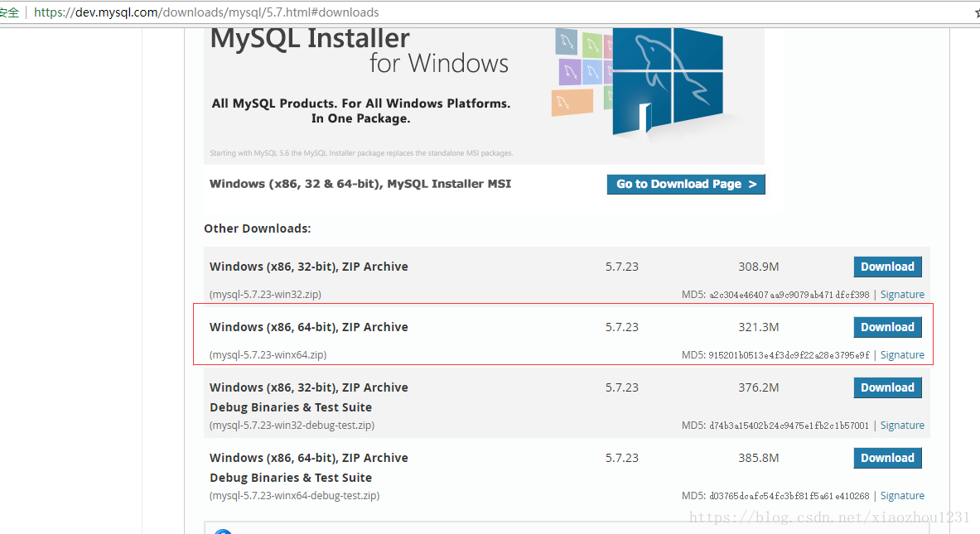
Task: Open Signature link for win32-debug-test.zip
Action: [902, 426]
